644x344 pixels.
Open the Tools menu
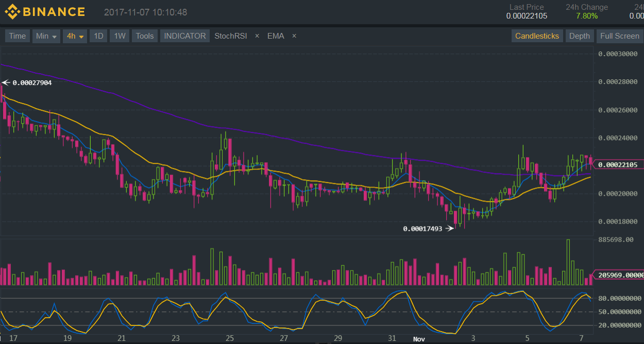pyautogui.click(x=145, y=36)
